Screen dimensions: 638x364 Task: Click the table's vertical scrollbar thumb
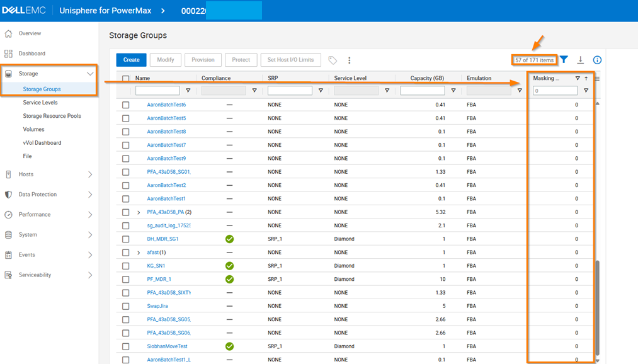tap(597, 307)
